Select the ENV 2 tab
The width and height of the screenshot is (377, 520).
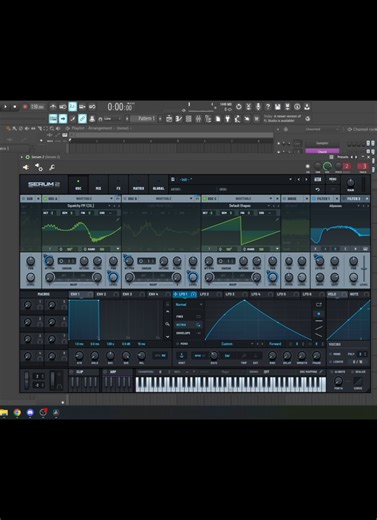[107, 294]
